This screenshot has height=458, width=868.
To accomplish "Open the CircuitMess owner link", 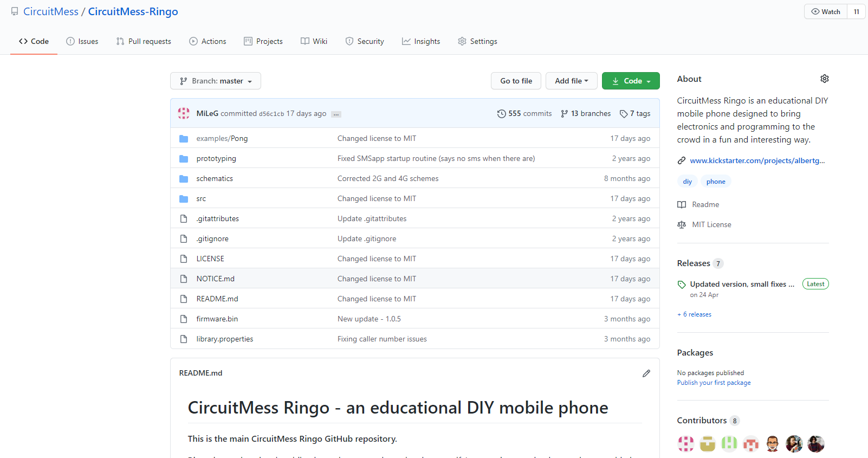I will point(51,11).
